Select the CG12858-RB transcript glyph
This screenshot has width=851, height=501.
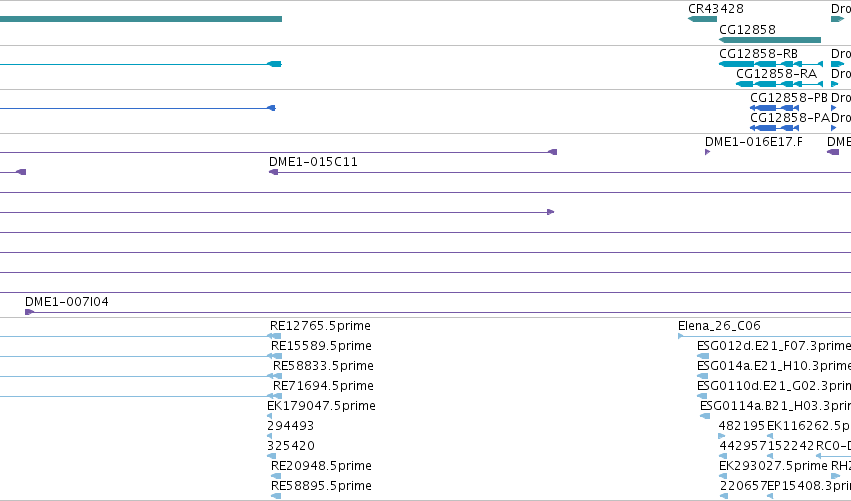771,64
